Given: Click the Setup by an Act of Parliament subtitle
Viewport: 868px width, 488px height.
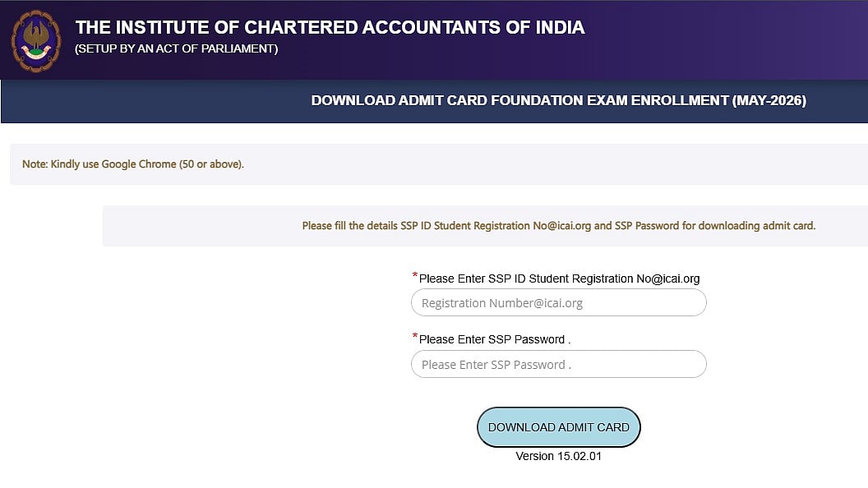Looking at the screenshot, I should click(176, 49).
